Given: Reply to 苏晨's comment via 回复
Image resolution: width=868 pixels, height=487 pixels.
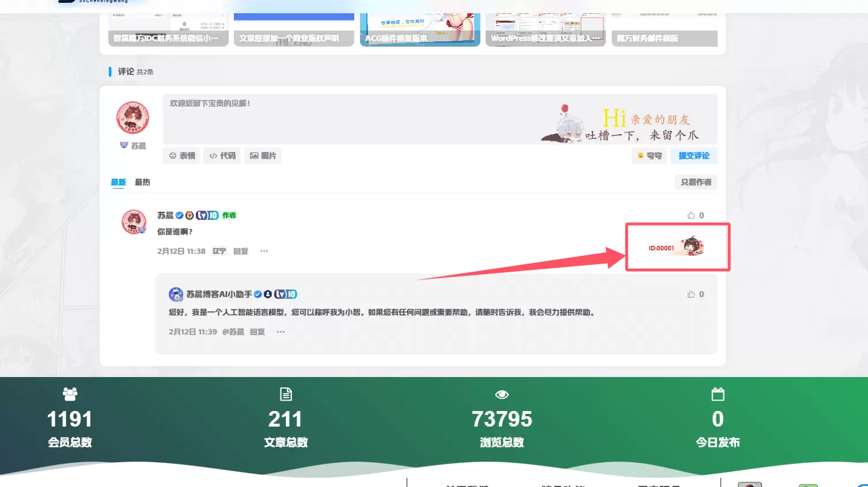Looking at the screenshot, I should click(x=241, y=251).
